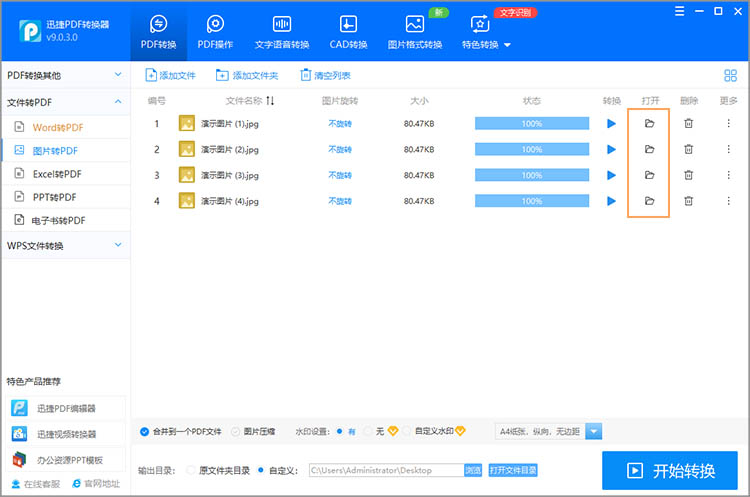Toggle 图片压缩 option
The height and width of the screenshot is (497, 750).
235,431
